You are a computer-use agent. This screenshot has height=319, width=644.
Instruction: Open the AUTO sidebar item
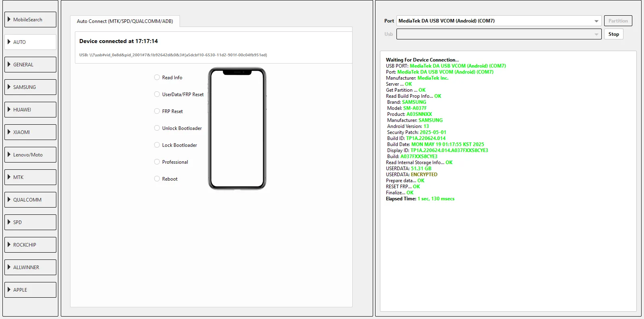(30, 42)
